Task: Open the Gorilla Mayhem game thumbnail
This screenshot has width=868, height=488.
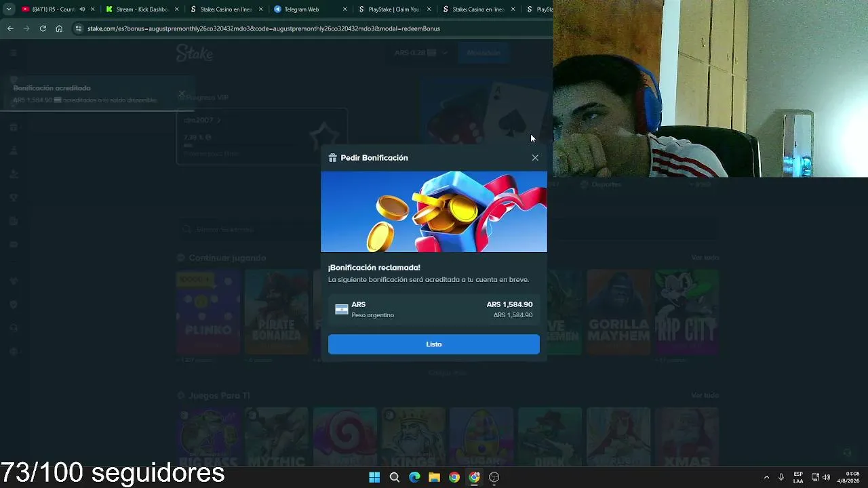Action: [x=618, y=312]
